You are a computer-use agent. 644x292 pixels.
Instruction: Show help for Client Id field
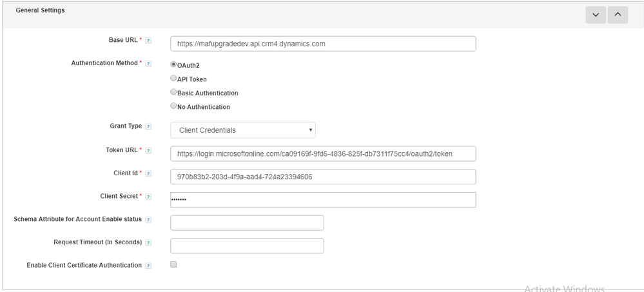148,173
